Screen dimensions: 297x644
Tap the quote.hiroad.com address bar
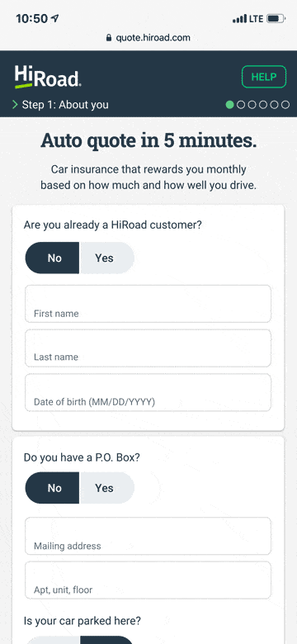click(x=148, y=38)
